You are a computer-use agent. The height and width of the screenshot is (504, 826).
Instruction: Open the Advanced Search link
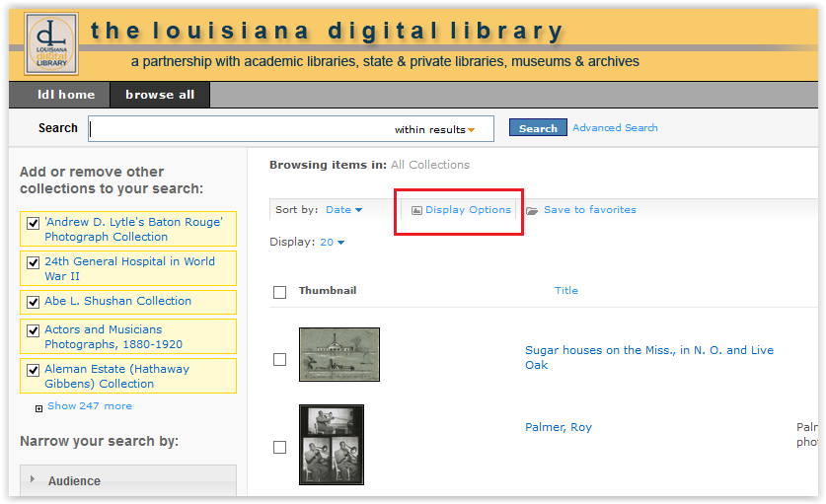[615, 128]
